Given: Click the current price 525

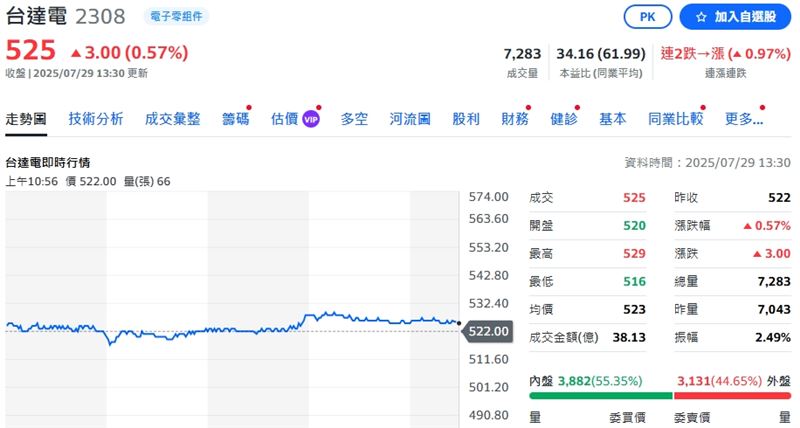Looking at the screenshot, I should (31, 51).
